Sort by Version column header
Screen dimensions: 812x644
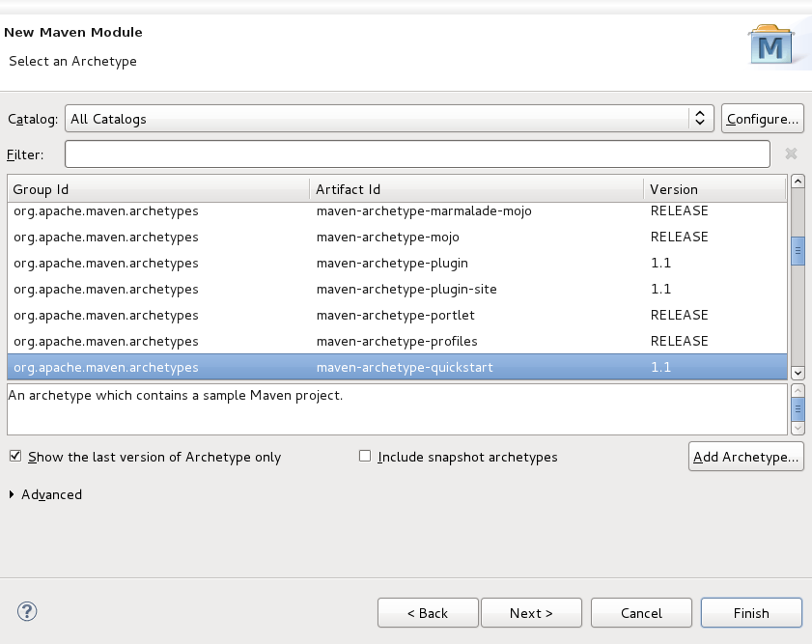[714, 189]
